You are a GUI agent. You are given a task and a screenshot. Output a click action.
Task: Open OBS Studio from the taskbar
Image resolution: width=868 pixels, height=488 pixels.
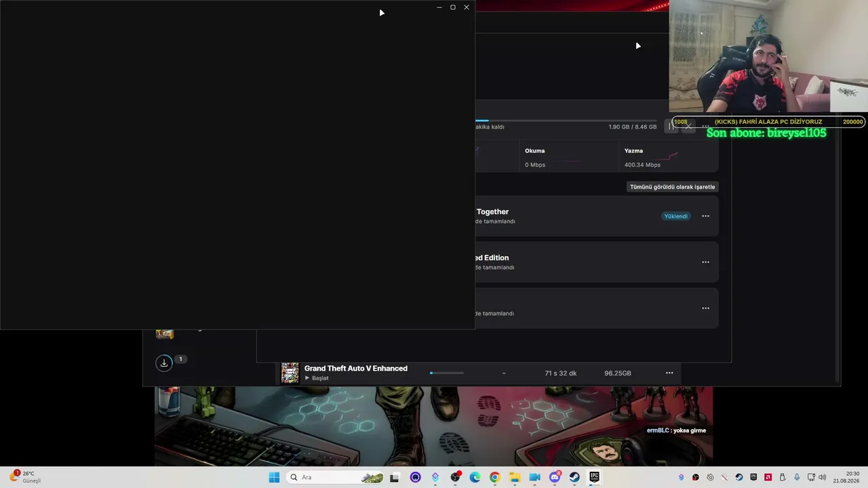pos(455,477)
